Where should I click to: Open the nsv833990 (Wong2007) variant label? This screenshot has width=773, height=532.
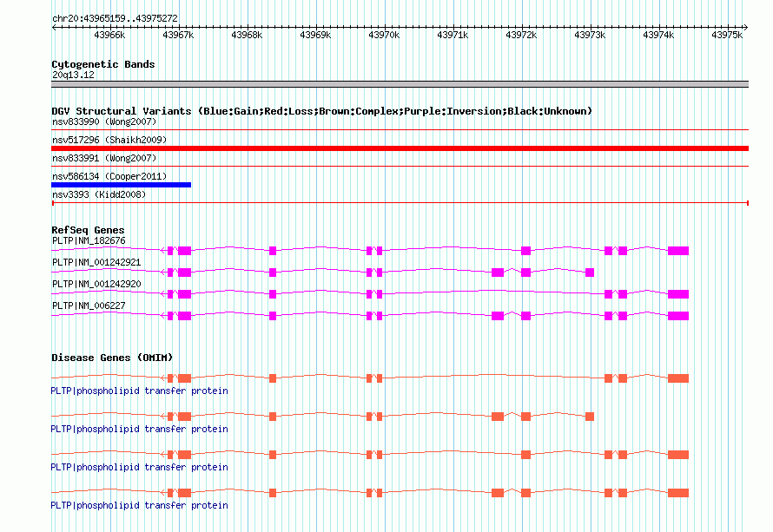104,122
